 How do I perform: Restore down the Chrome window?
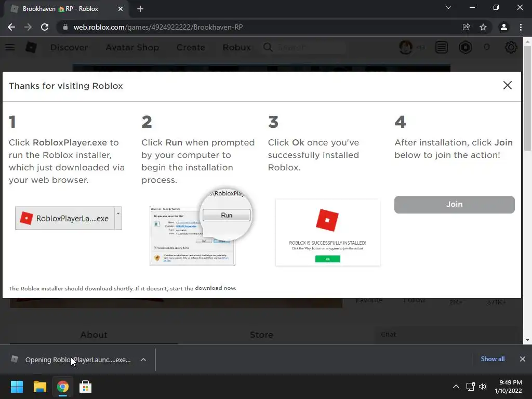coord(496,7)
